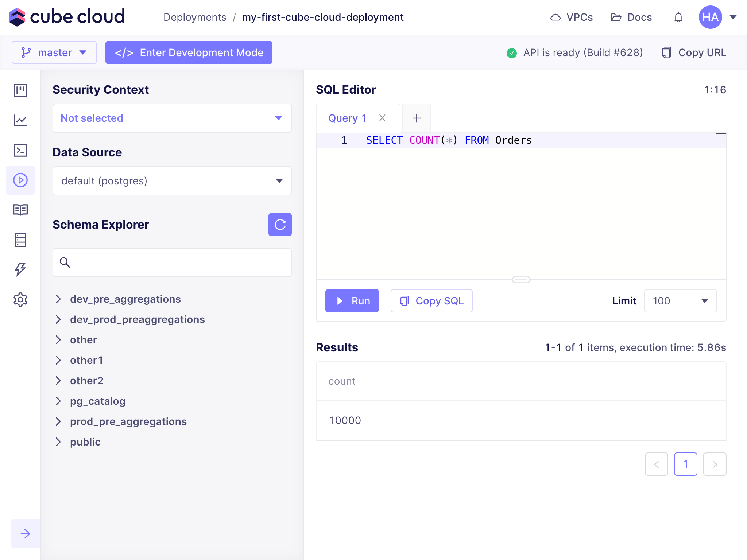This screenshot has height=560, width=747.
Task: Click the notifications bell icon
Action: (x=678, y=17)
